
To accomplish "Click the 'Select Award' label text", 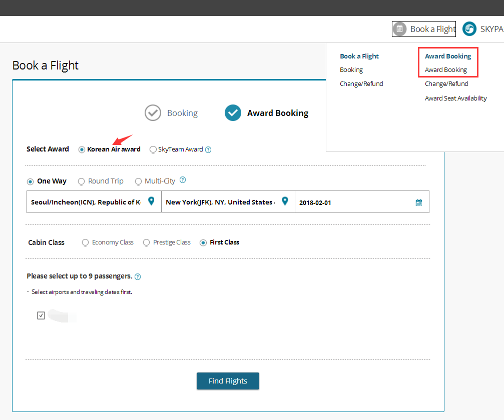I will tap(48, 149).
